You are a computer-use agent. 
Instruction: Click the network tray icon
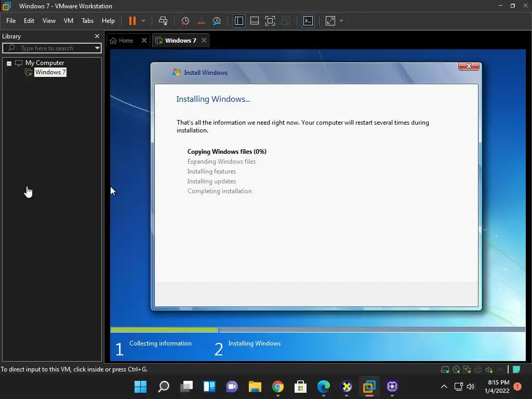(x=459, y=387)
